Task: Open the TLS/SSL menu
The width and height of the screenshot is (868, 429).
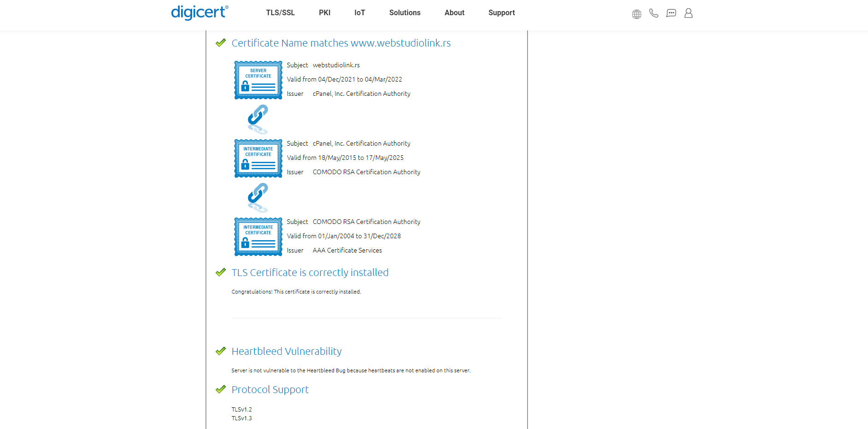Action: point(280,13)
